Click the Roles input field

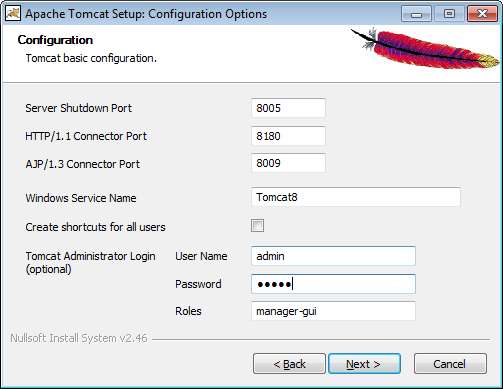coord(333,311)
